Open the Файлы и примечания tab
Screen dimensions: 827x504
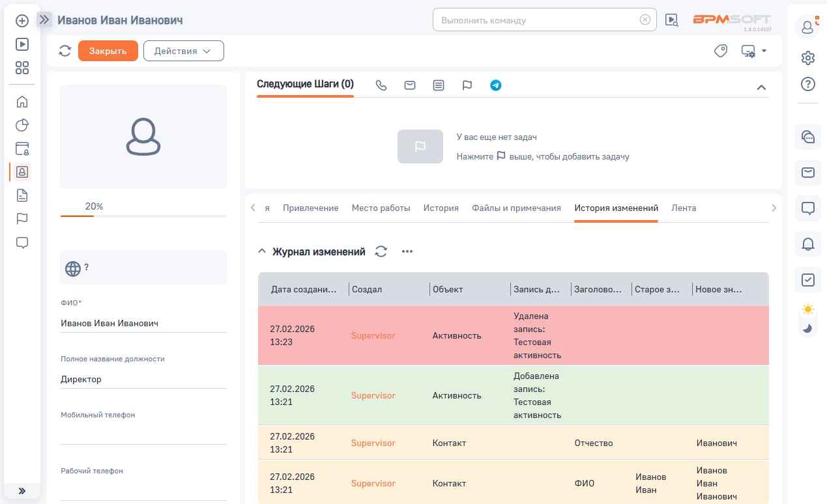click(516, 208)
